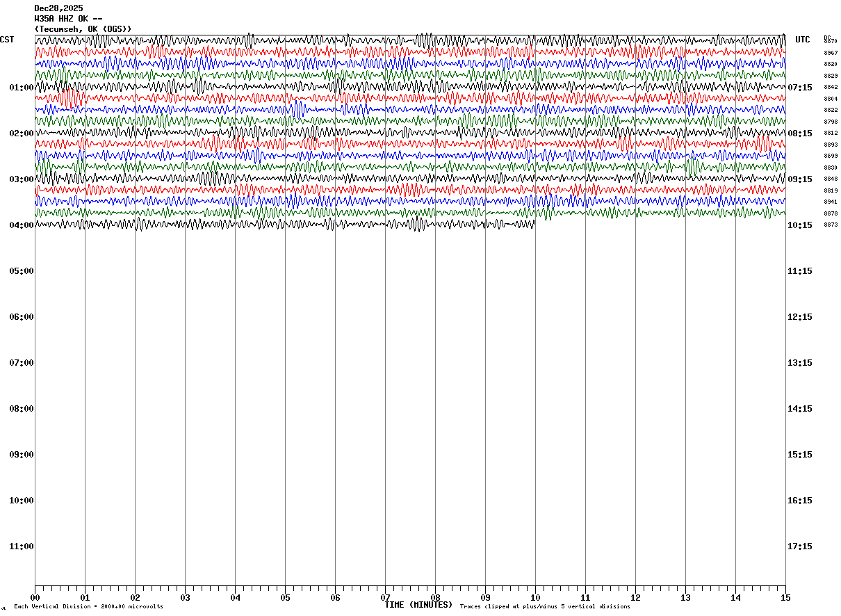Image resolution: width=841 pixels, height=616 pixels.
Task: Click the UTC timezone label
Action: pos(803,40)
